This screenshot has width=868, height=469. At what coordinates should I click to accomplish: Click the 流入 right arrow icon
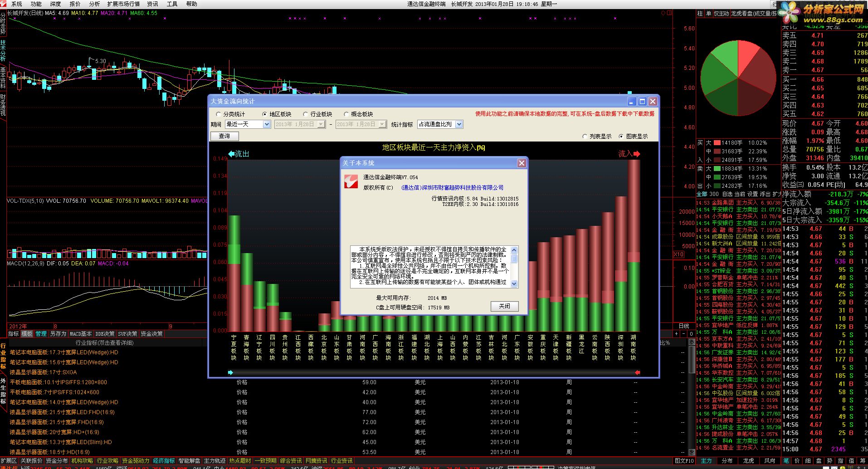637,154
